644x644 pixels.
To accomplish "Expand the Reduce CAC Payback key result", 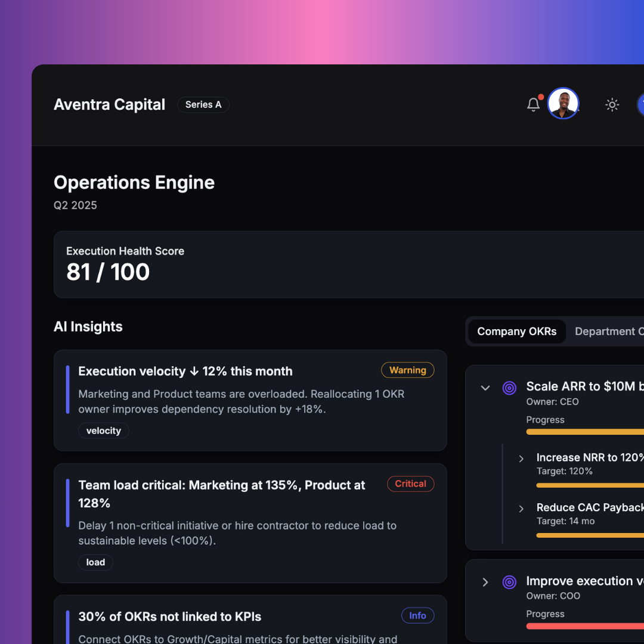I will 521,509.
